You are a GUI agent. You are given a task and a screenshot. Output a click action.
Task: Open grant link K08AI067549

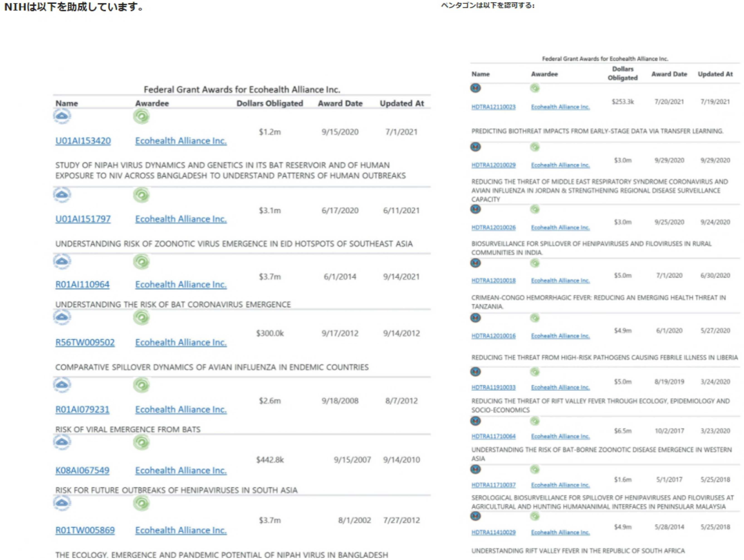(x=82, y=470)
